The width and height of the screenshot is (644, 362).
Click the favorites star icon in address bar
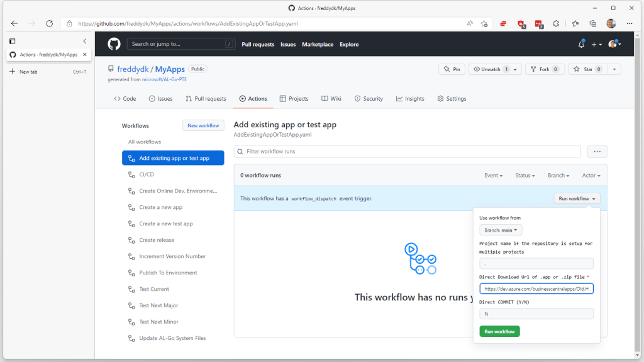(484, 23)
